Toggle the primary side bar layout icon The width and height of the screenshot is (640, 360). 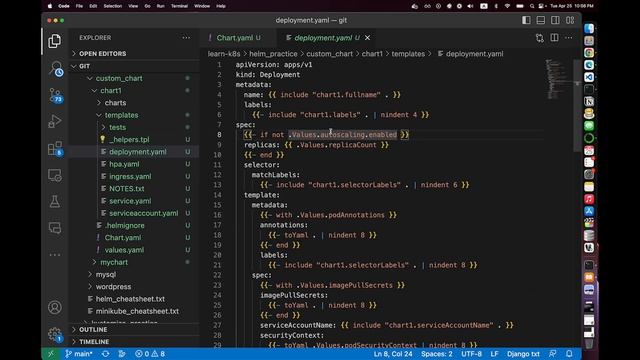pyautogui.click(x=526, y=20)
